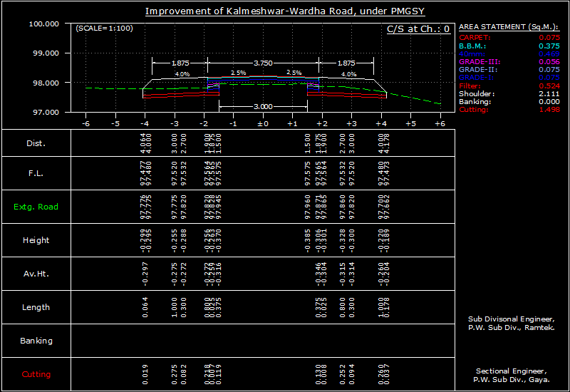Click the Shoulder area value 2.111
This screenshot has height=392, width=570.
coord(549,94)
